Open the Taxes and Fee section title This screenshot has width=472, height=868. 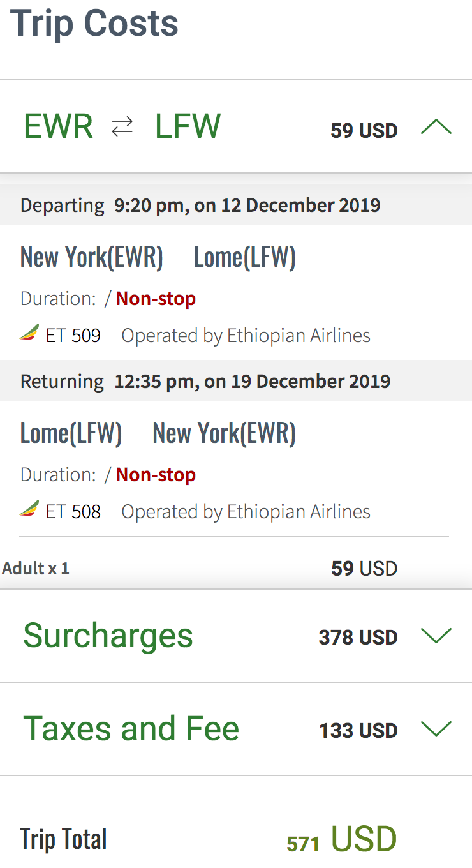pyautogui.click(x=131, y=729)
